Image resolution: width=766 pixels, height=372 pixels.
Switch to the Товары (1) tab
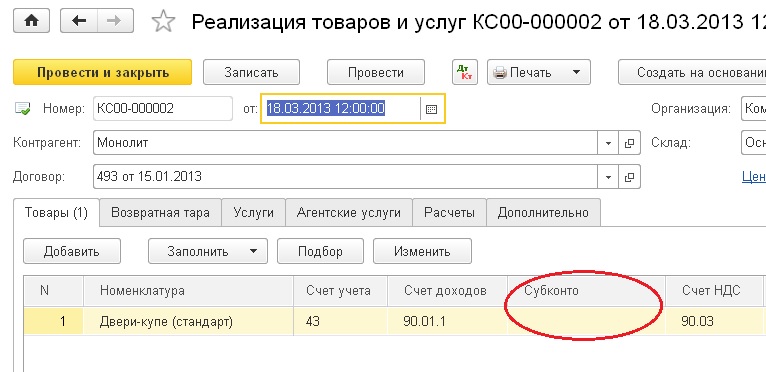coord(56,213)
